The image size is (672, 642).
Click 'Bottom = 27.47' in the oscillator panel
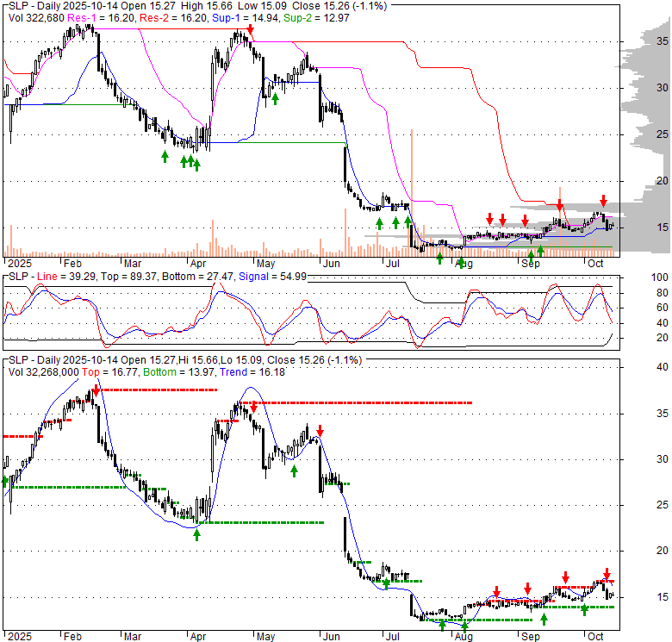pos(198,277)
